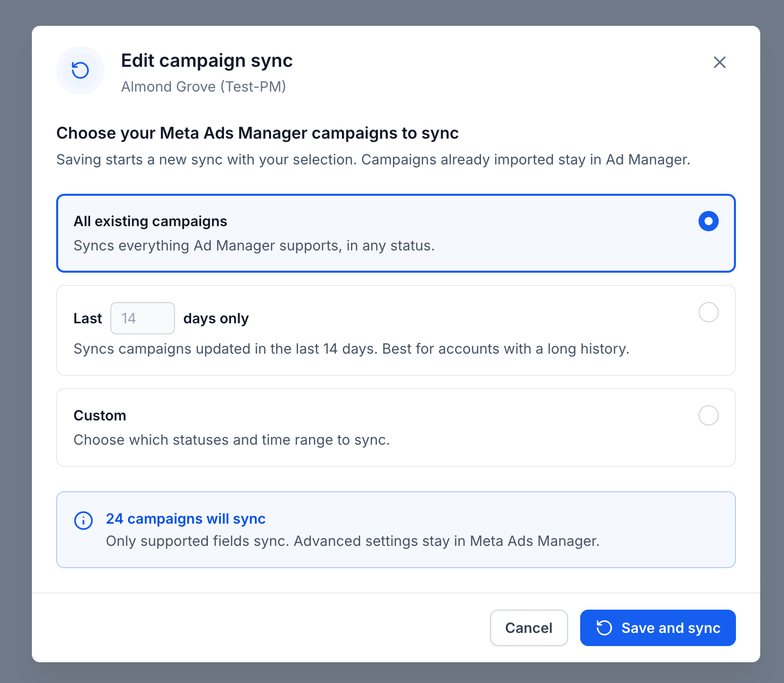The width and height of the screenshot is (784, 683).
Task: Click the Saving starts a new sync text
Action: click(373, 159)
